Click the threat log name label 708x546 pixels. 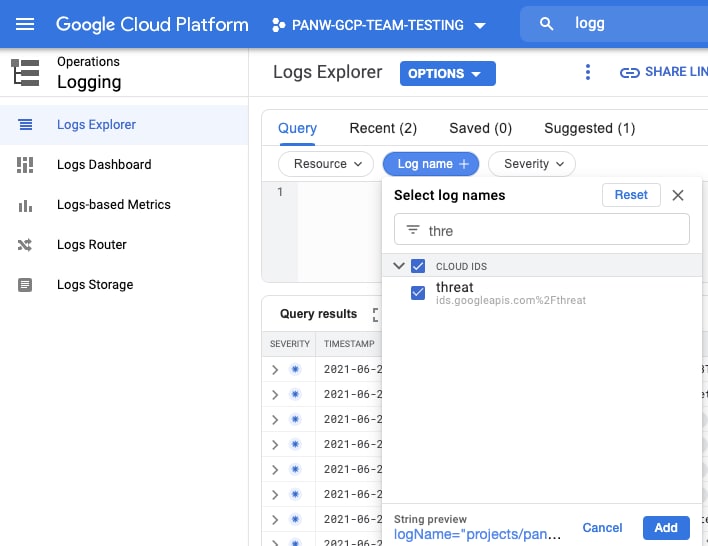pyautogui.click(x=454, y=287)
